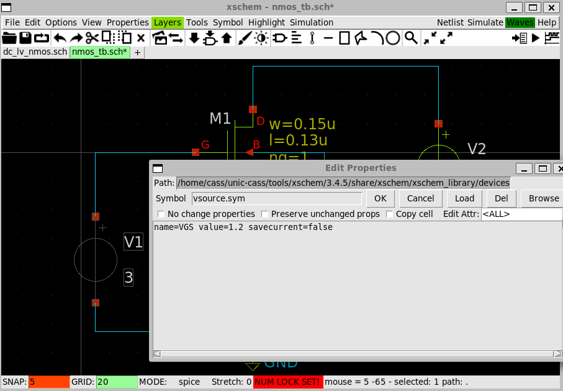The width and height of the screenshot is (563, 391).
Task: Enable the No change properties checkbox
Action: click(161, 214)
